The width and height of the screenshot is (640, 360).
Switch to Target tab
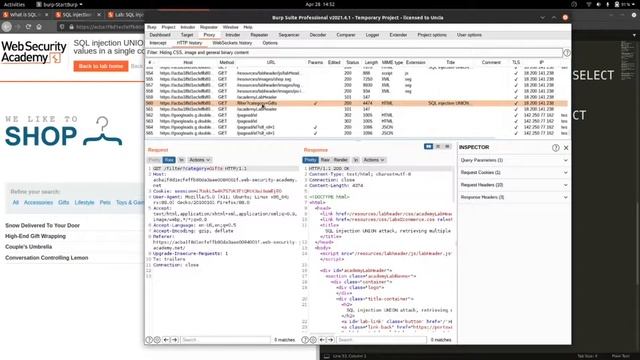pos(187,35)
